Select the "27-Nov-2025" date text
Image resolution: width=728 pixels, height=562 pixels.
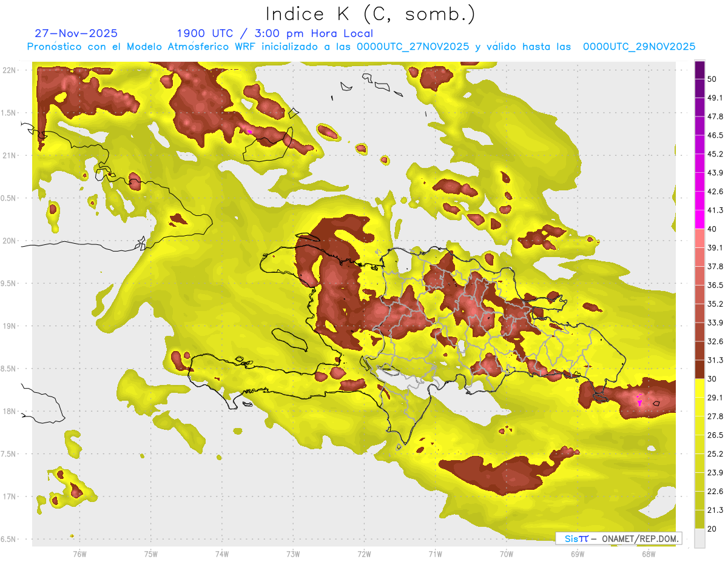point(76,33)
